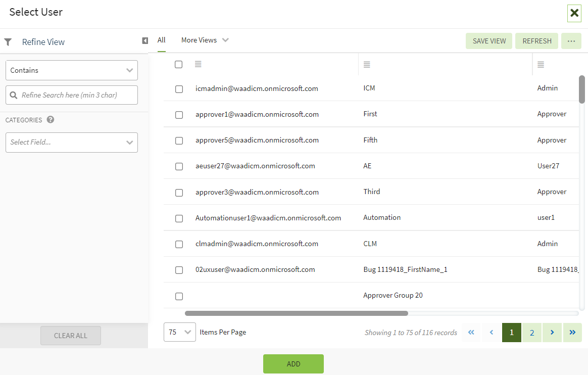Open first column menu icon in header
Screen dimensions: 588x375
point(198,64)
